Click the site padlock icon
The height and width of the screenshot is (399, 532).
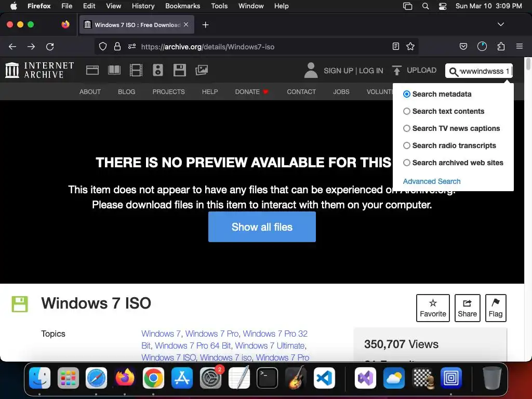click(117, 46)
